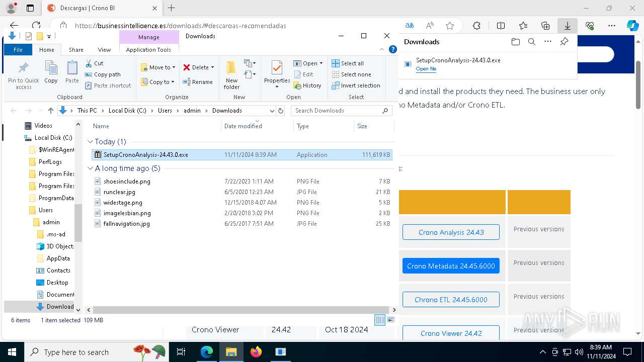Screen dimensions: 644x362
Task: Select Descargas Crono BI browser tab
Action: click(x=103, y=8)
